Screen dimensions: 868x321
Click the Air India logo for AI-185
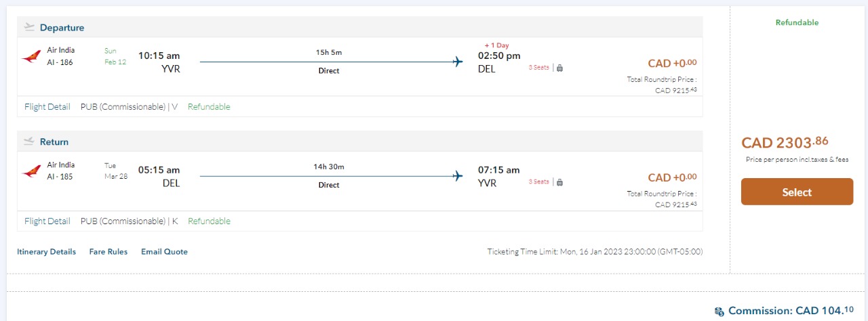pyautogui.click(x=31, y=171)
